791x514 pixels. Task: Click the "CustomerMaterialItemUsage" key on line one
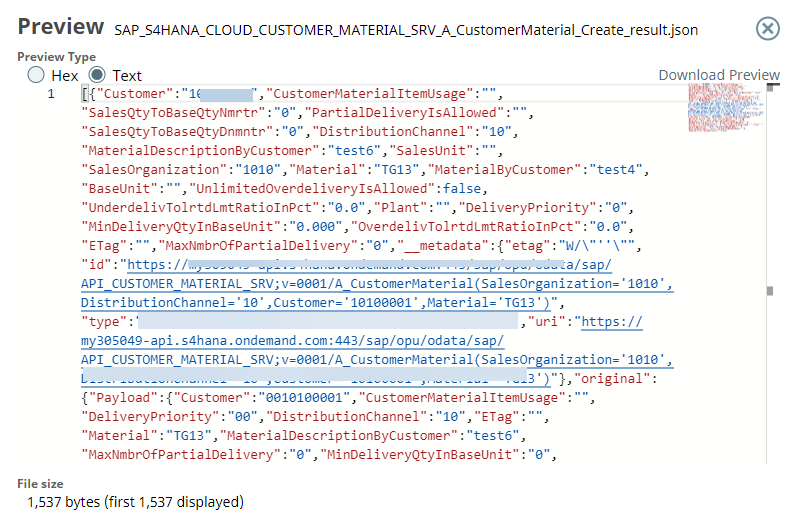[x=370, y=94]
